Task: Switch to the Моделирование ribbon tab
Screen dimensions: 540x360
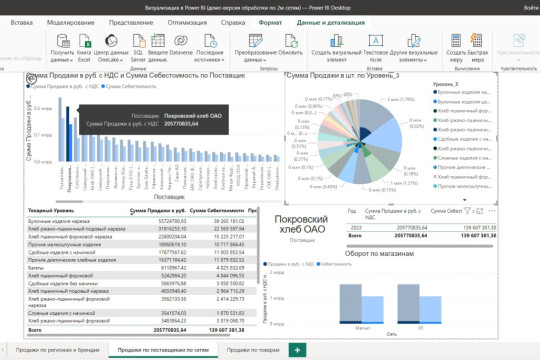Action: 71,23
